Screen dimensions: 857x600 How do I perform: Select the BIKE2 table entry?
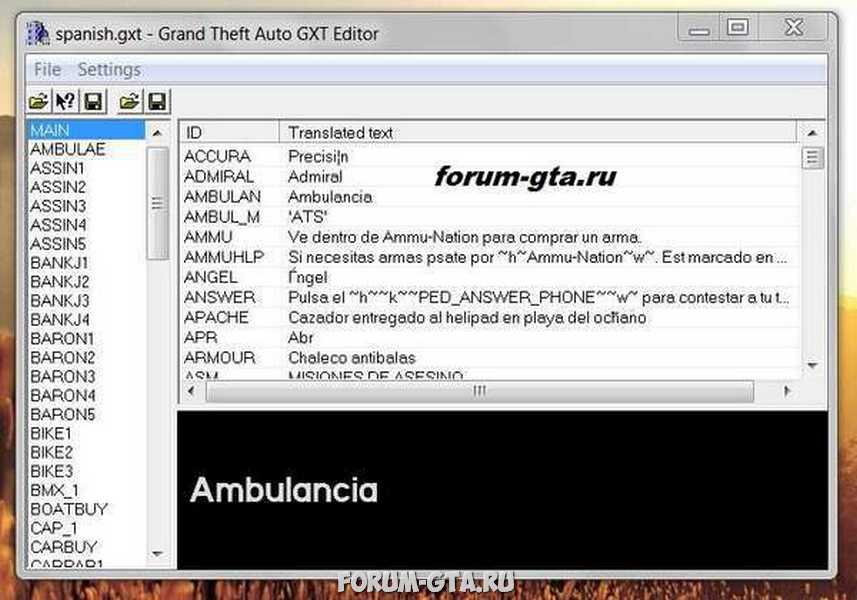[x=87, y=452]
